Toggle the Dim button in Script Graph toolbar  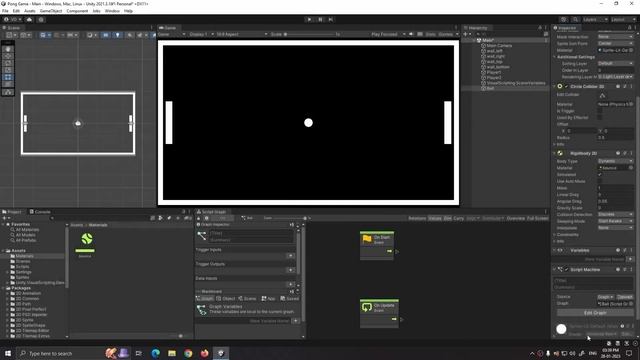point(447,218)
